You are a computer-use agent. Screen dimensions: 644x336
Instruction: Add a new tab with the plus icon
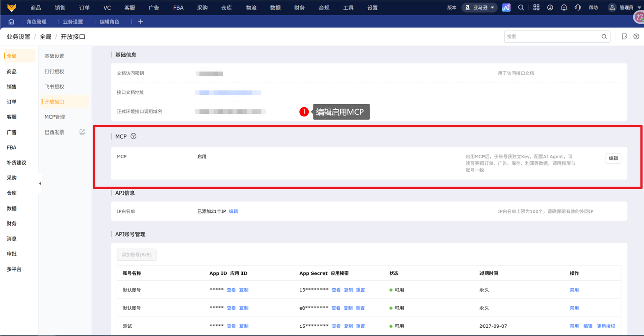[141, 22]
